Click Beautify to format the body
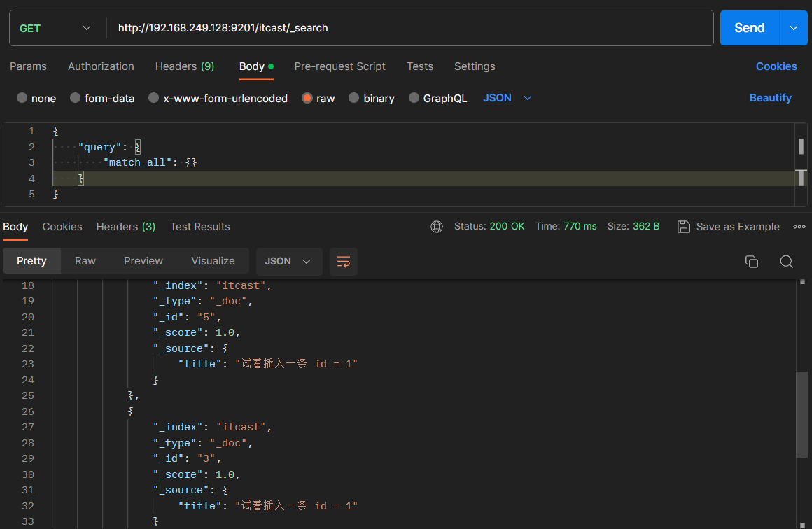The height and width of the screenshot is (529, 812). click(x=770, y=98)
